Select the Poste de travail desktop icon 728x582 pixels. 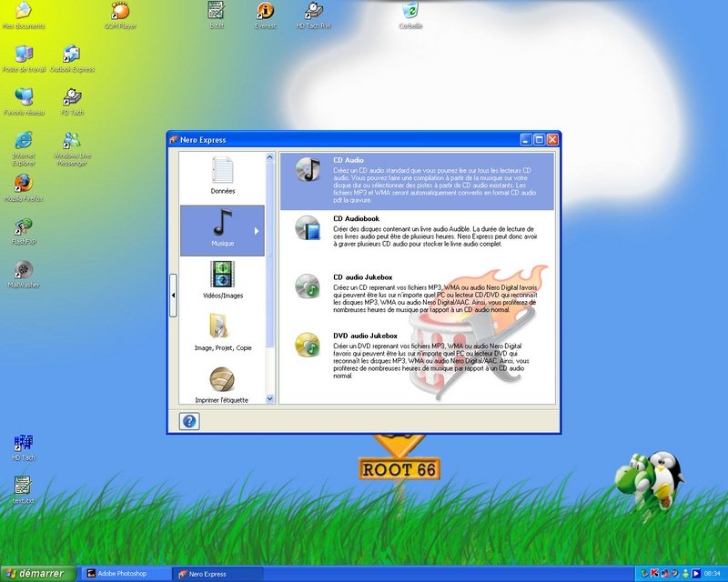coord(25,59)
